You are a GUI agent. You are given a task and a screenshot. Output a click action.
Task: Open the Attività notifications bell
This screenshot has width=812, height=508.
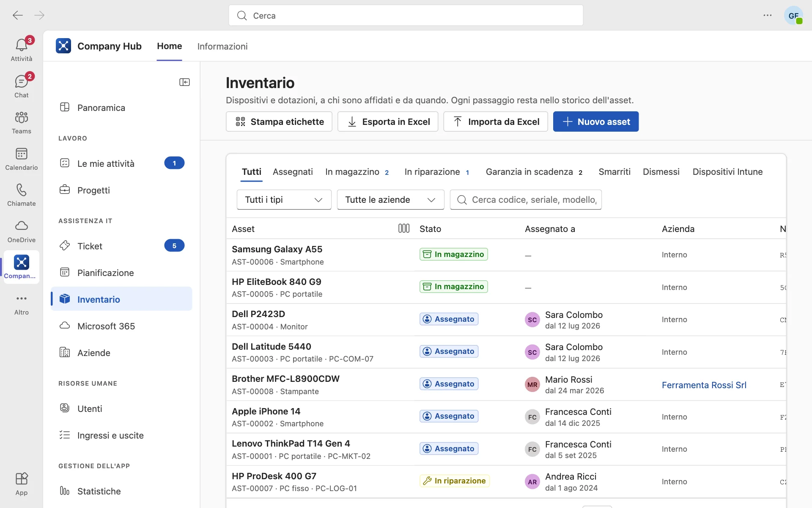pos(22,49)
